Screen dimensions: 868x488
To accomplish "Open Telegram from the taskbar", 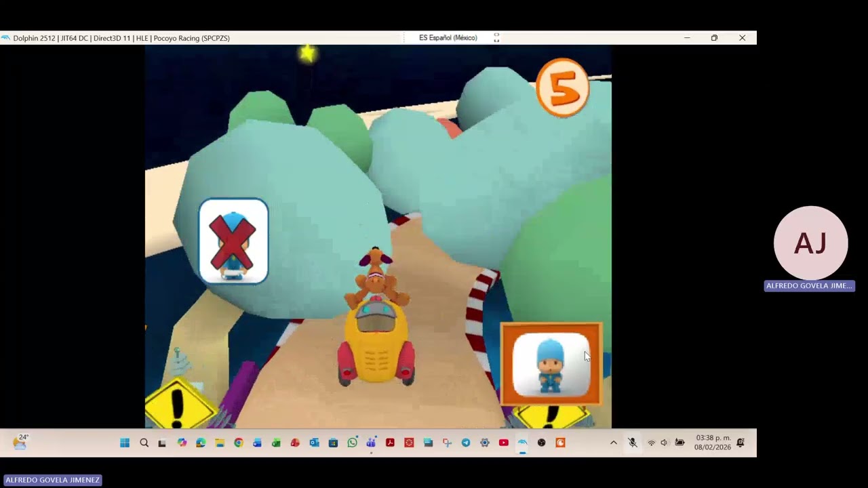I will 466,443.
